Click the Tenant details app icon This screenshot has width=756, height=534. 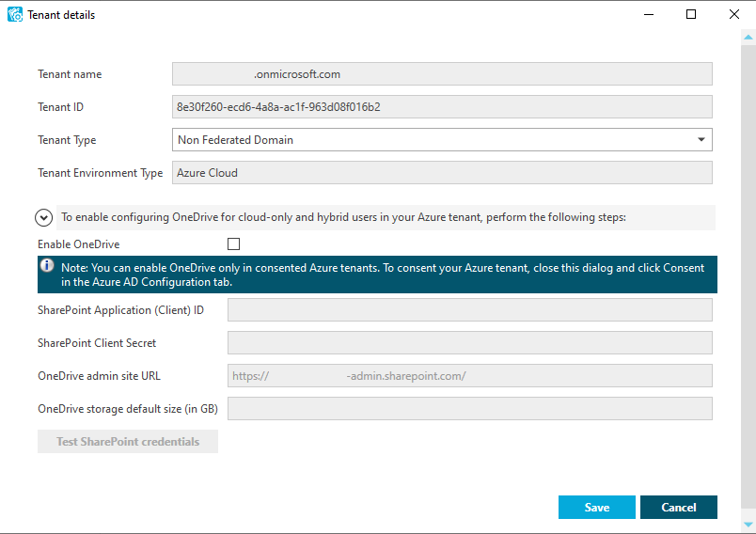15,14
